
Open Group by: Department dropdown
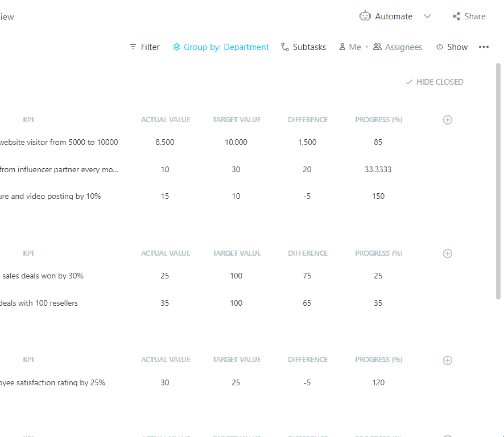(221, 47)
